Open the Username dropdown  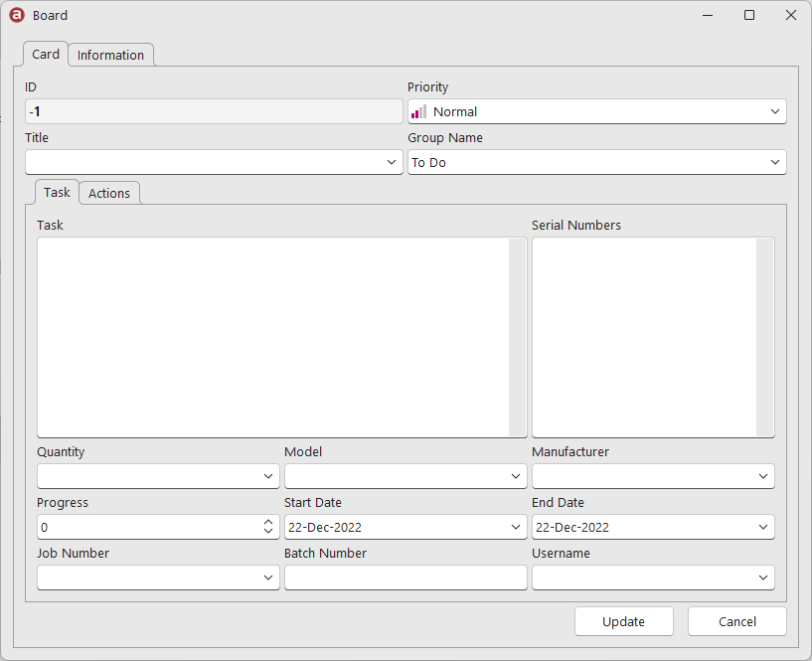click(x=763, y=578)
